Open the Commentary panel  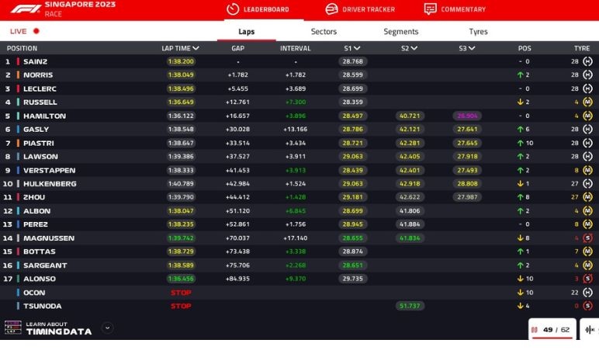(455, 9)
